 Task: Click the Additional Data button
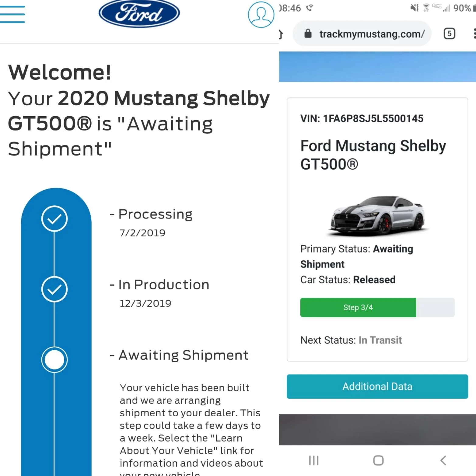pyautogui.click(x=377, y=387)
